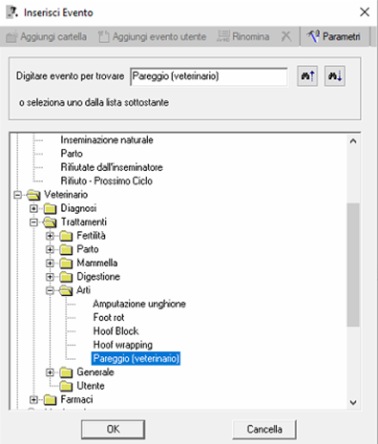Image resolution: width=378 pixels, height=444 pixels.
Task: Expand the Fertilità folder node
Action: point(50,236)
